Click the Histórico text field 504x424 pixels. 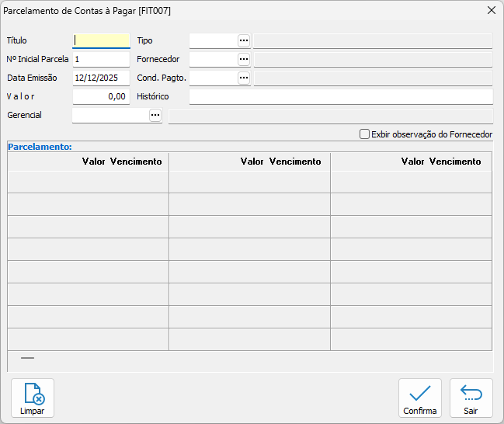(x=340, y=96)
